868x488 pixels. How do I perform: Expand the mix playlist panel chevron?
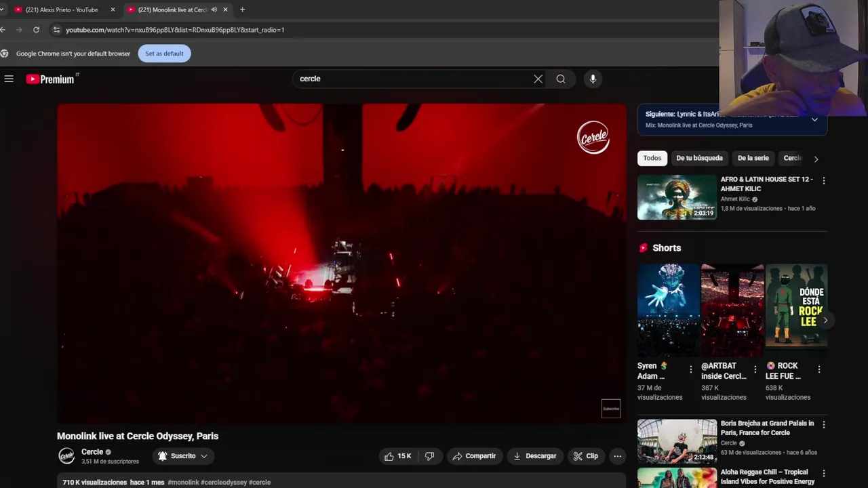814,119
